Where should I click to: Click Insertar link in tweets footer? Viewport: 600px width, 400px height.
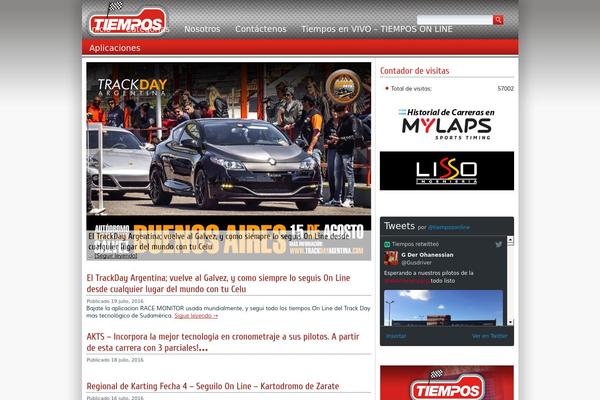[x=396, y=336]
